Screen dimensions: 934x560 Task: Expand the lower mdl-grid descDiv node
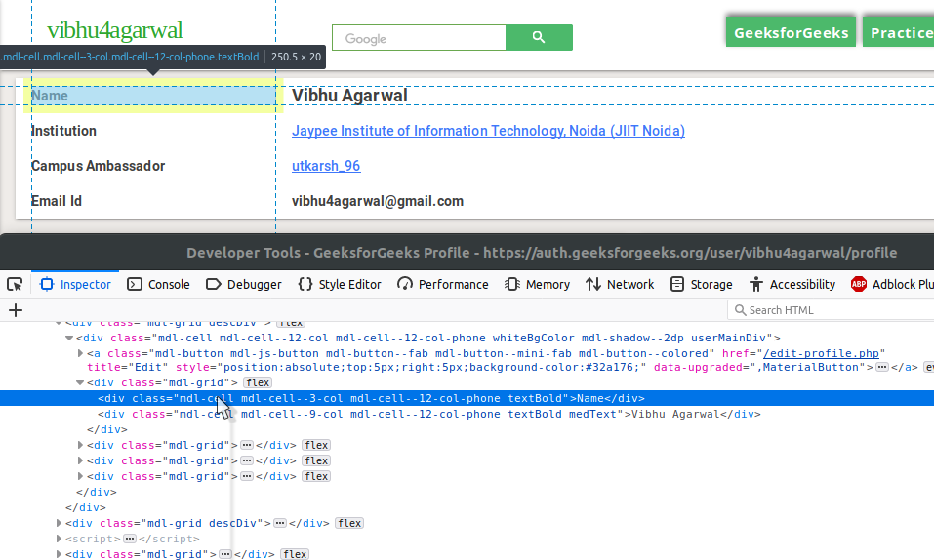(59, 523)
